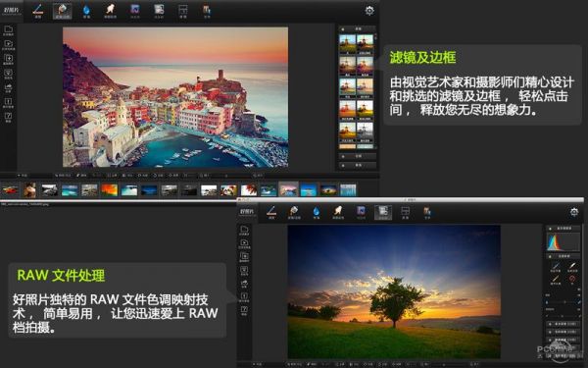Select the blue eyedropper tool in bottom window panel
Image resolution: width=588 pixels, height=368 pixels.
coord(555,267)
